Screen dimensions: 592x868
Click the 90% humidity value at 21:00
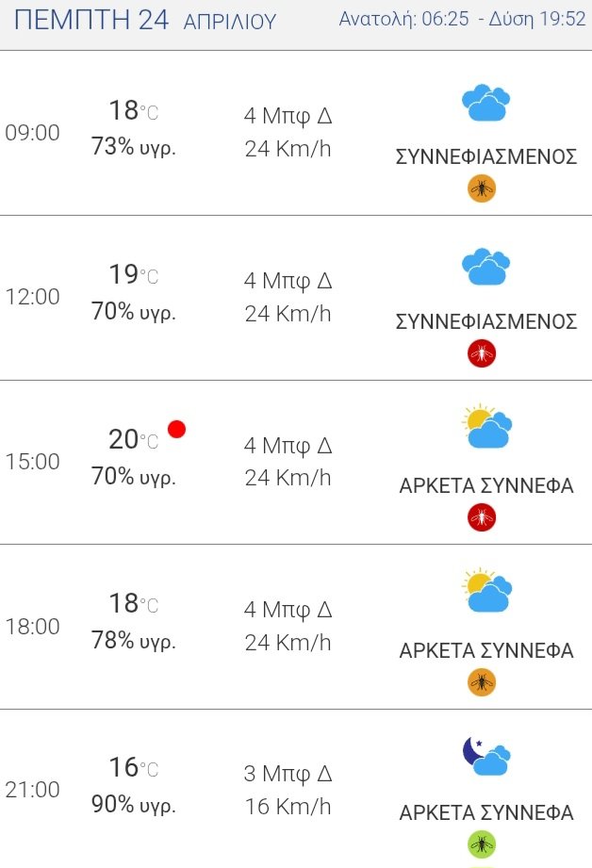[134, 804]
